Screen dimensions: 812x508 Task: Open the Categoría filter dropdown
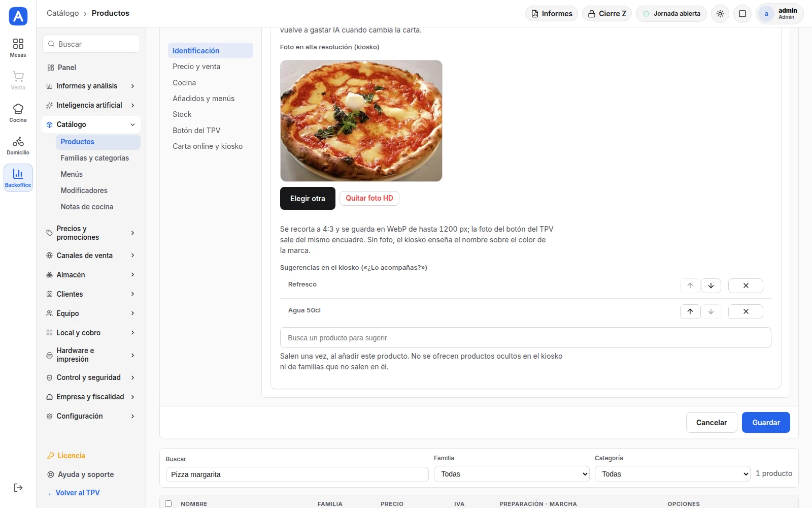click(672, 474)
